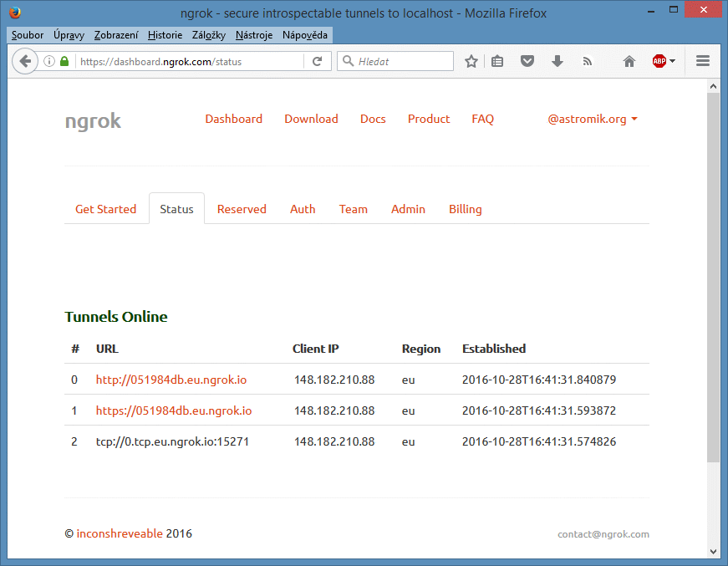Click contact@ngrok.com email link
Image resolution: width=728 pixels, height=566 pixels.
tap(603, 534)
